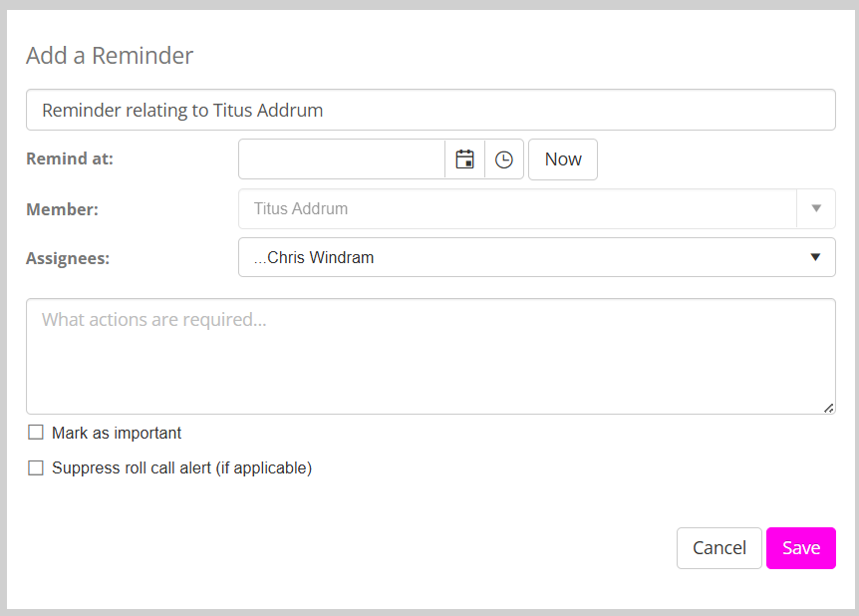The width and height of the screenshot is (859, 616).
Task: Enable the Suppress roll call alert checkbox
Action: (x=36, y=467)
